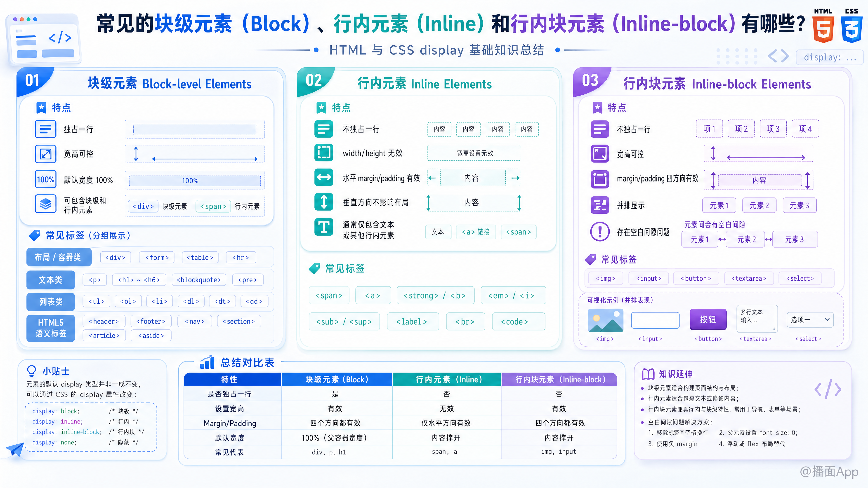Click the 块级元素（Block）table column header

pos(337,380)
